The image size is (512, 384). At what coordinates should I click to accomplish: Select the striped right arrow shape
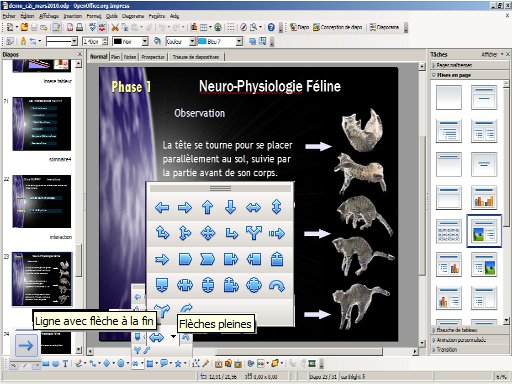pos(277,233)
